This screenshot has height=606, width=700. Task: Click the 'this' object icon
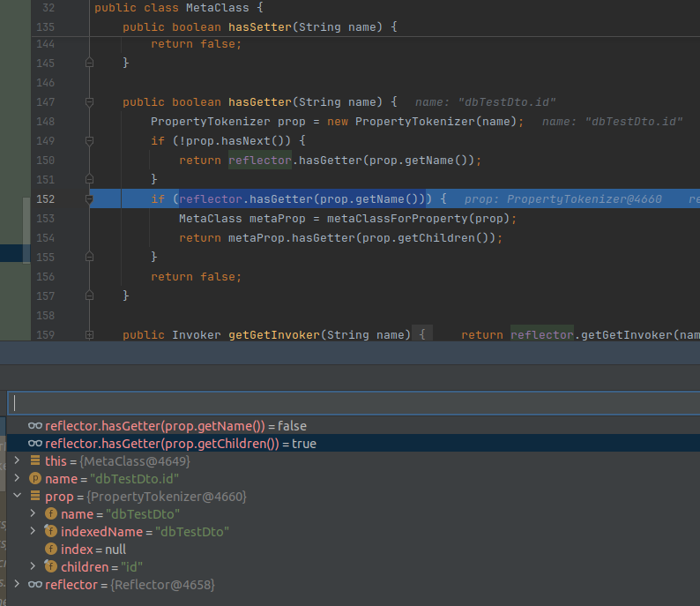click(35, 460)
